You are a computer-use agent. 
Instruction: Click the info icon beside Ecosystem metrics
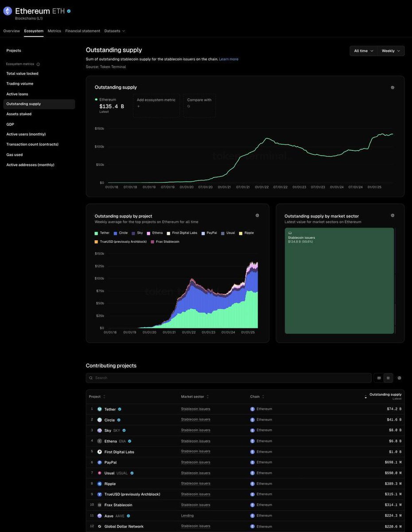pyautogui.click(x=38, y=64)
